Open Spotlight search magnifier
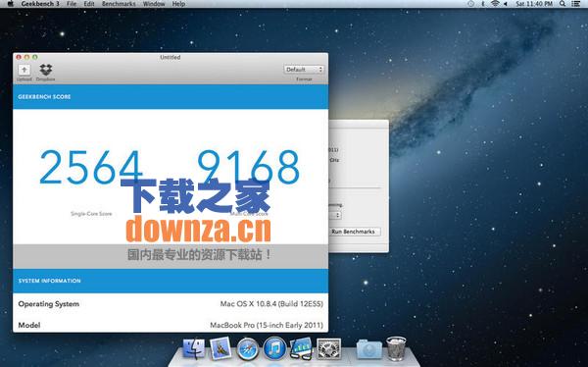This screenshot has height=367, width=588. [563, 4]
